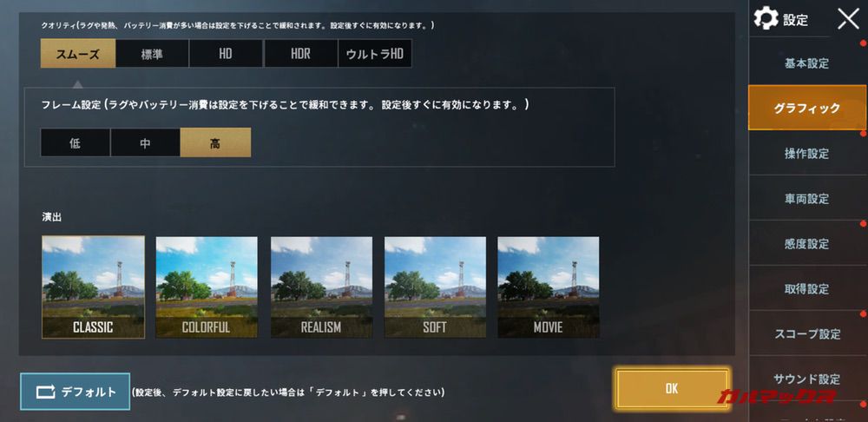Set frame rate to 高
This screenshot has width=868, height=422.
215,143
